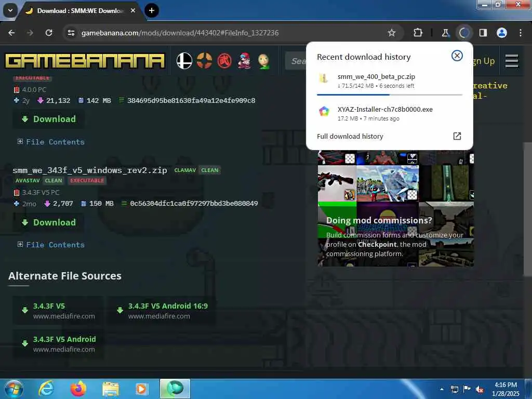532x399 pixels.
Task: Open GameBanana hamburger menu
Action: 512,61
